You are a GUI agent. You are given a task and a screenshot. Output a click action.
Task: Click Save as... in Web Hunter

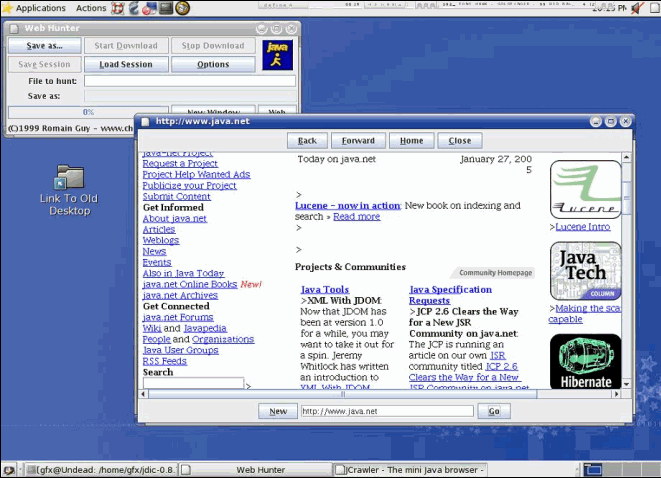tap(45, 46)
